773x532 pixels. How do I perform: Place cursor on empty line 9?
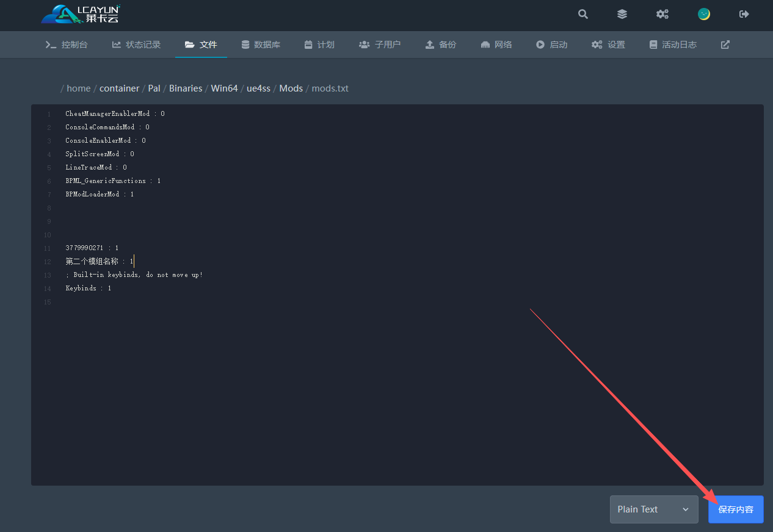coord(409,221)
